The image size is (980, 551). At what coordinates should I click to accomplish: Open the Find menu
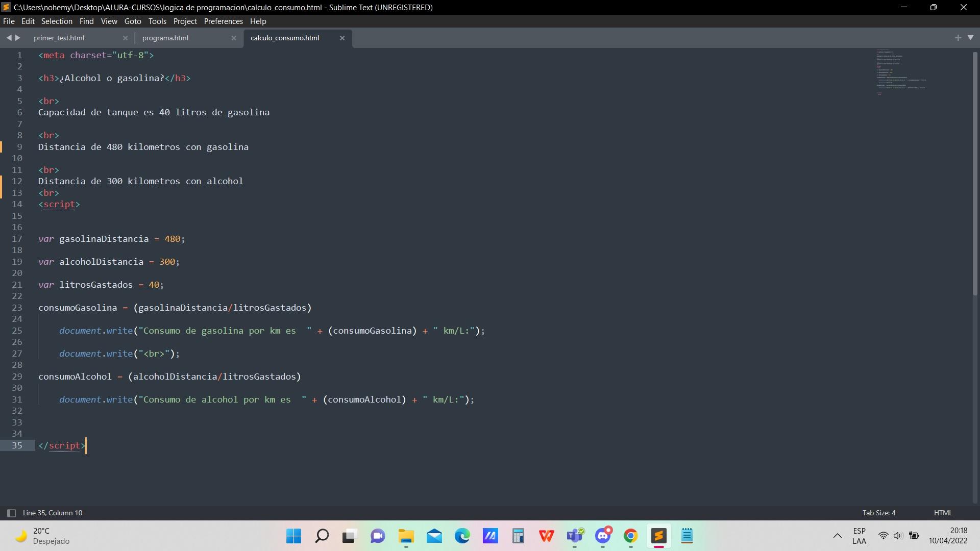coord(86,21)
